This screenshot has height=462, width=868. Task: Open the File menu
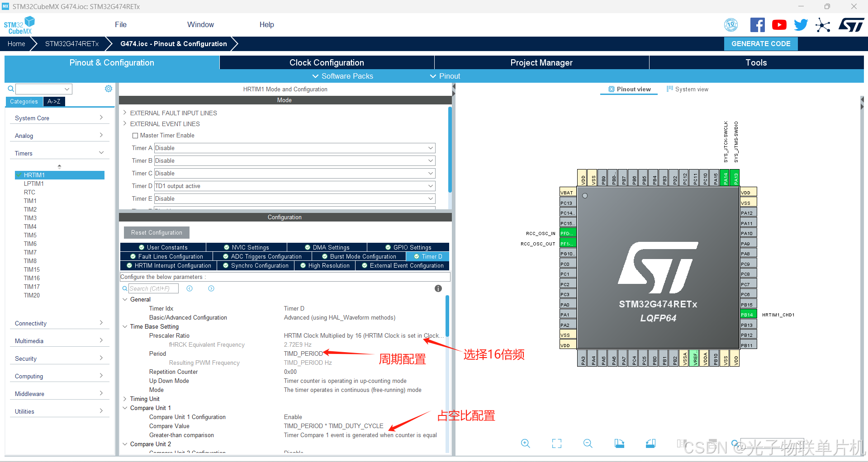[x=121, y=24]
